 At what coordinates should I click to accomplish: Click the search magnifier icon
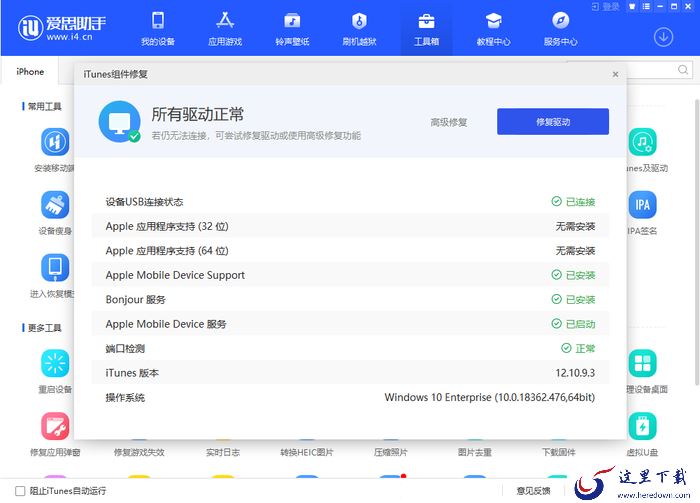[x=683, y=70]
